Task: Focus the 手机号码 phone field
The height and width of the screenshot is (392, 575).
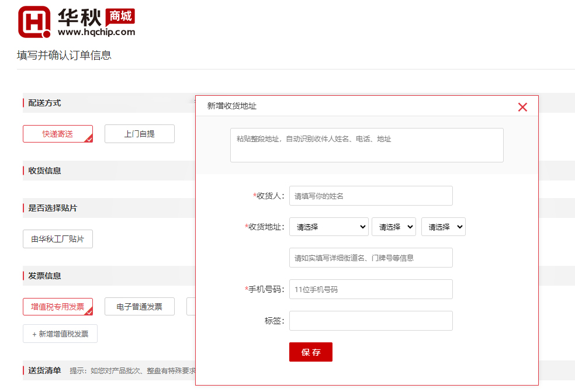Action: [x=370, y=289]
